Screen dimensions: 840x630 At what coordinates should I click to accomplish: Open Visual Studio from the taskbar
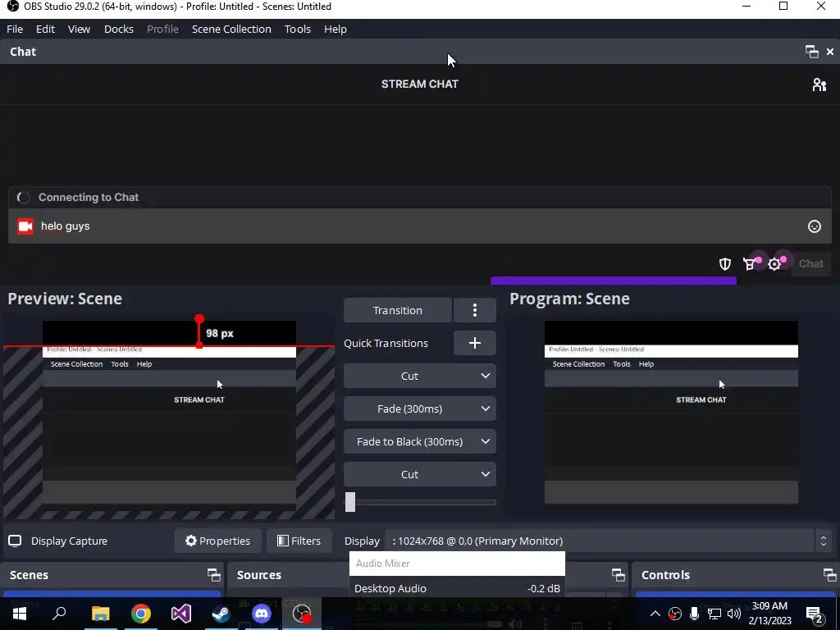point(181,614)
